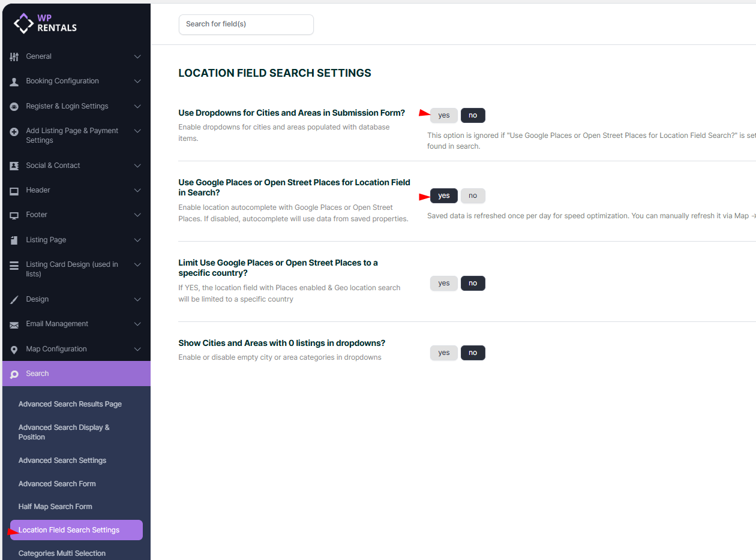Expand the Design section chevron
Screen dimensions: 756x560
(x=137, y=299)
